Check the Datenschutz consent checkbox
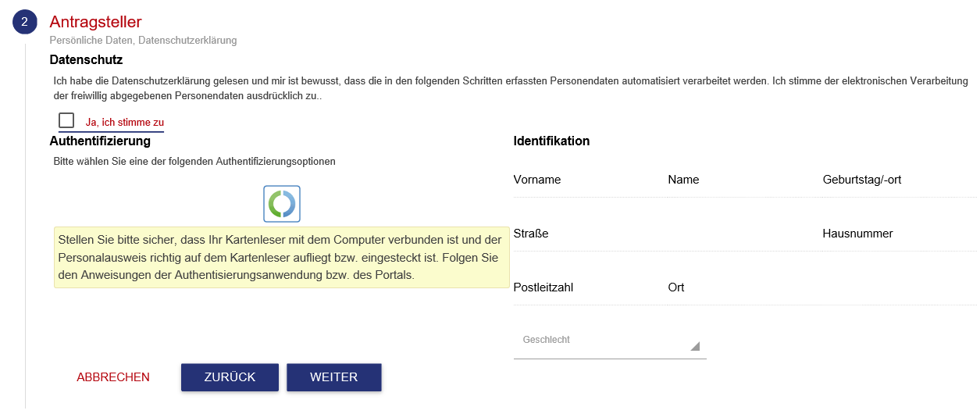980x414 pixels. [66, 120]
